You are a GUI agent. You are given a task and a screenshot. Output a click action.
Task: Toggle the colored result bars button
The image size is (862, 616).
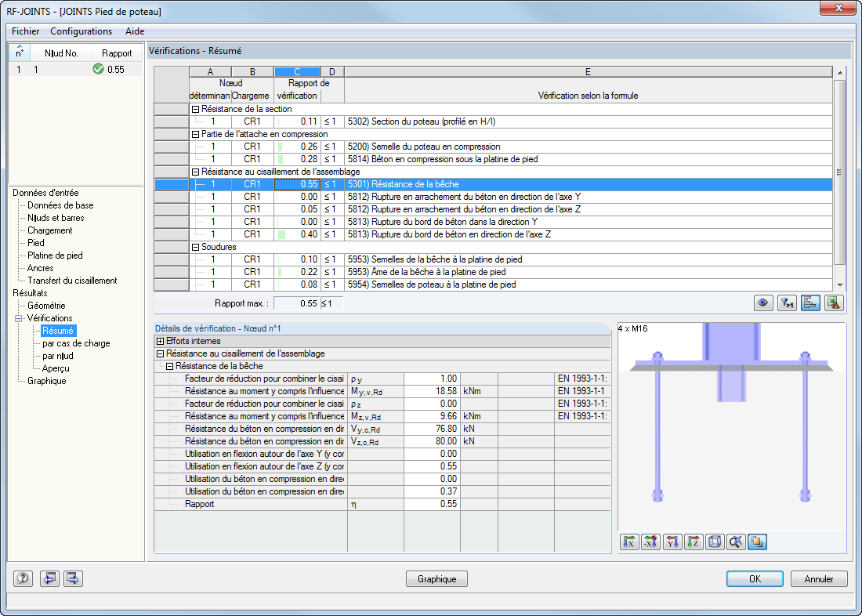pyautogui.click(x=810, y=303)
